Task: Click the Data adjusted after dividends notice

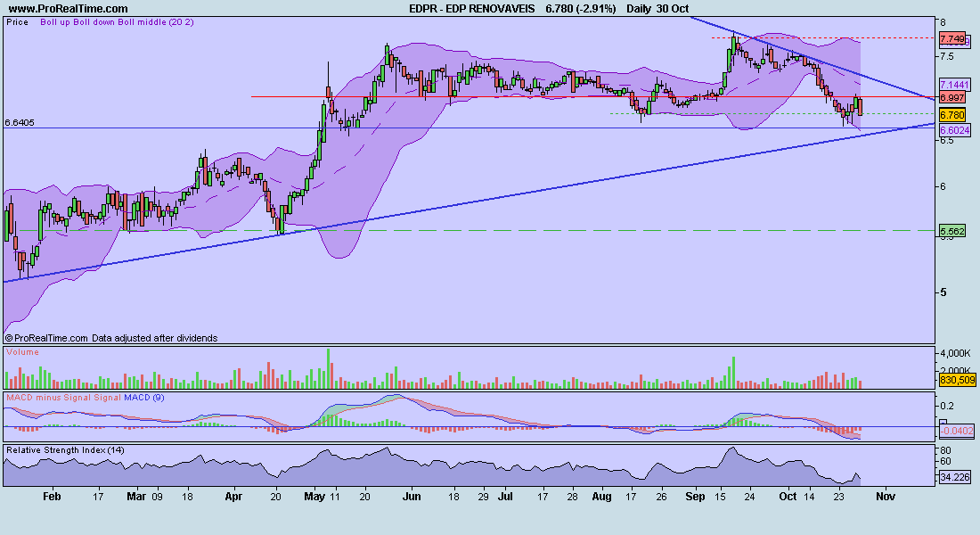Action: [155, 339]
